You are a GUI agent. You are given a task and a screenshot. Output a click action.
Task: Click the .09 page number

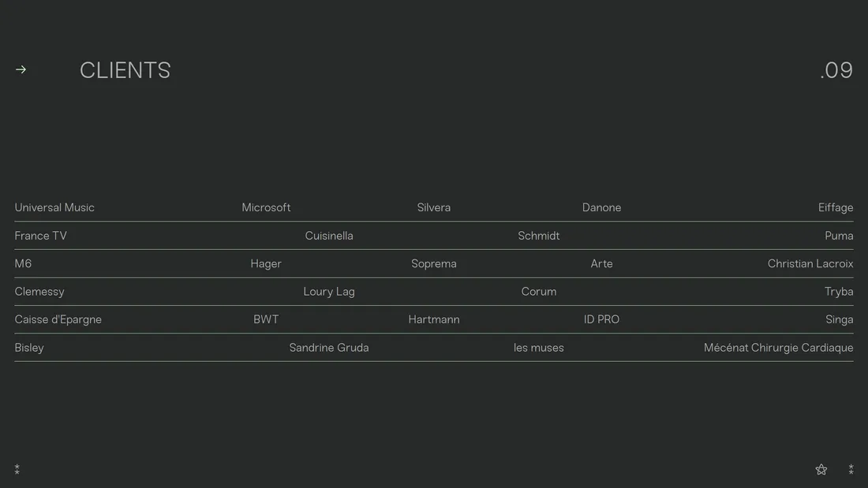pos(836,70)
